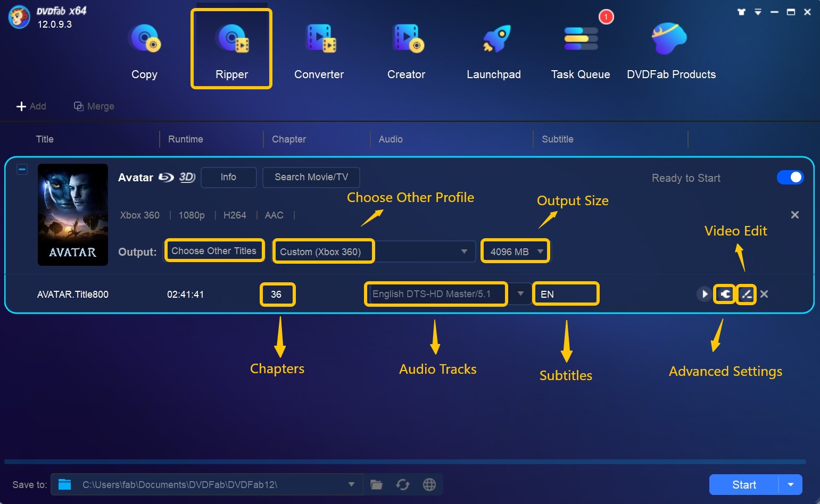Click the Subtitle column header
This screenshot has width=820, height=504.
[x=558, y=139]
